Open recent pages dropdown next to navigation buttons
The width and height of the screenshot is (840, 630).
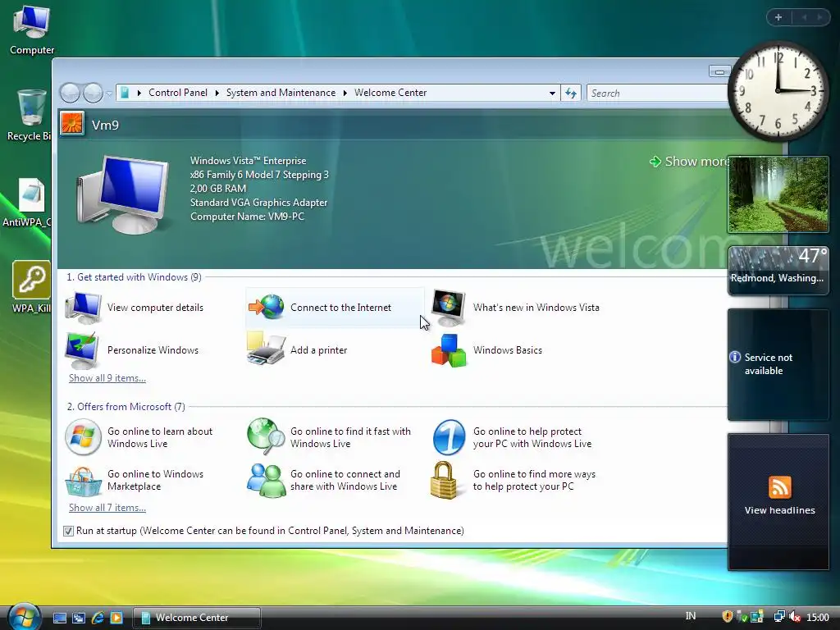click(x=109, y=94)
